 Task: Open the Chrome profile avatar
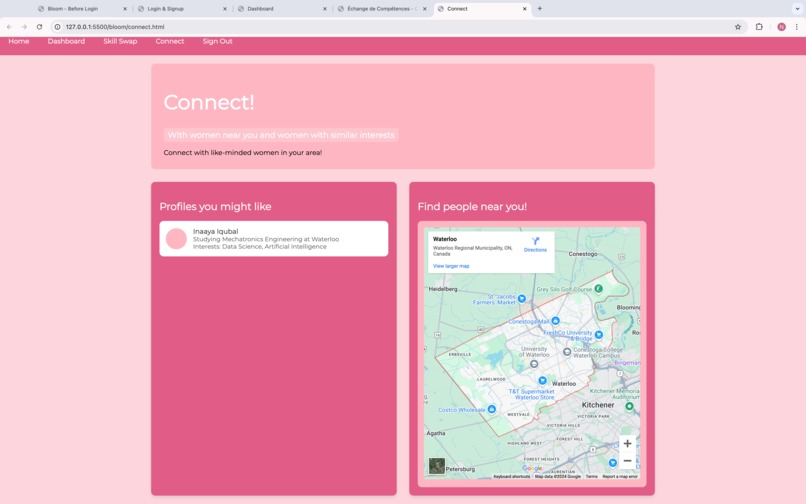[x=781, y=27]
